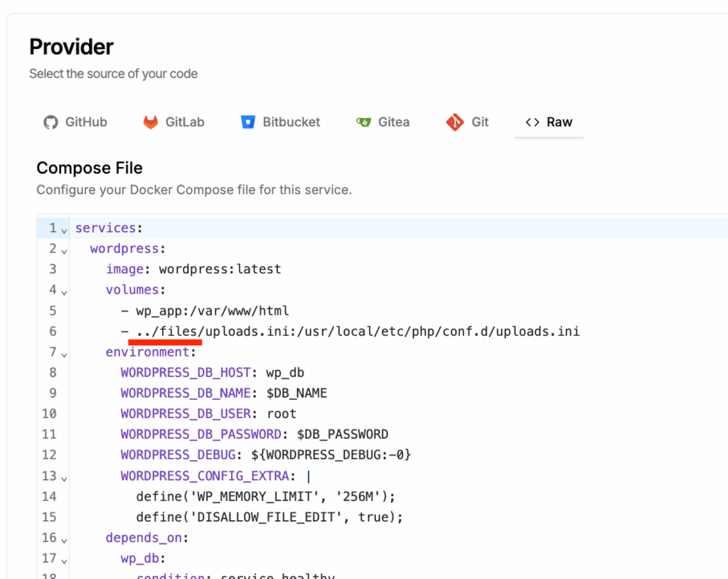Click the WP_MEMORY_LIMIT define statement
The height and width of the screenshot is (579, 728).
pos(266,496)
